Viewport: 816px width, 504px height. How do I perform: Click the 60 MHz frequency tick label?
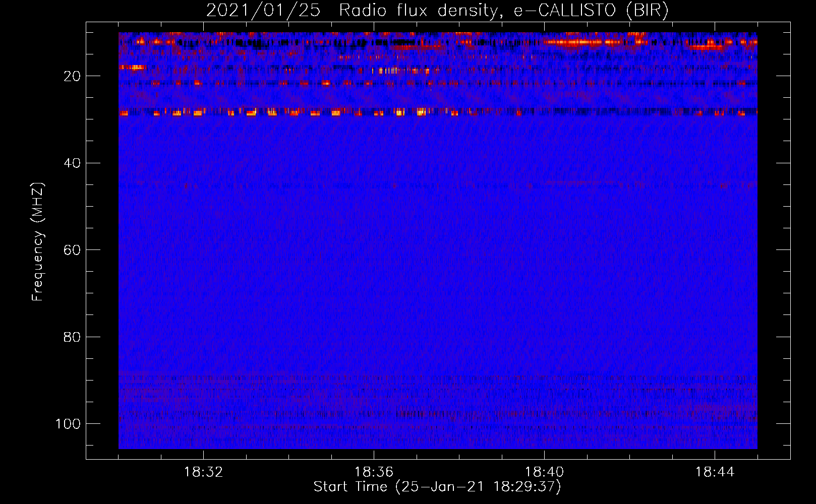pyautogui.click(x=72, y=250)
